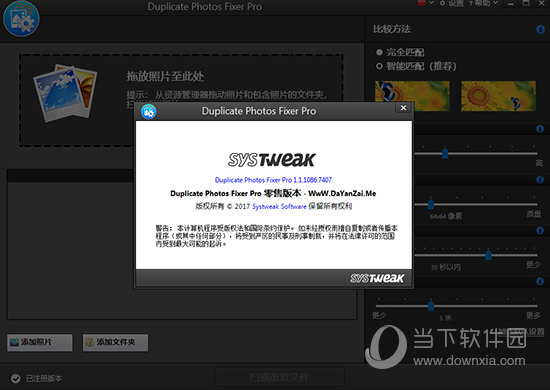Click the left sunflower sample thumbnail

(x=412, y=96)
